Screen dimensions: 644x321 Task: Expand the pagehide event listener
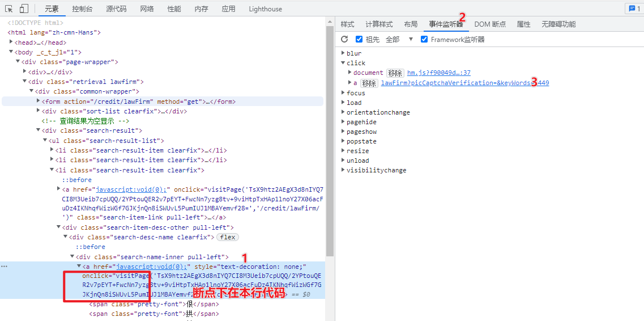tap(343, 122)
